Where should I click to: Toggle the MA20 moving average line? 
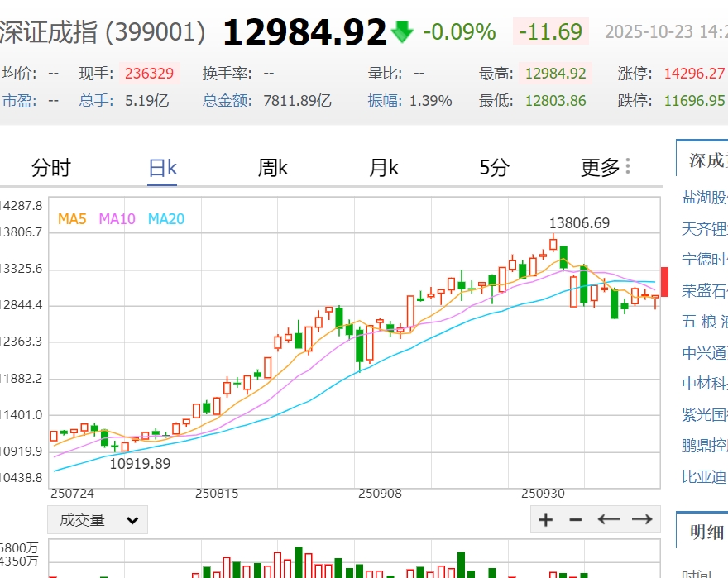click(x=166, y=219)
